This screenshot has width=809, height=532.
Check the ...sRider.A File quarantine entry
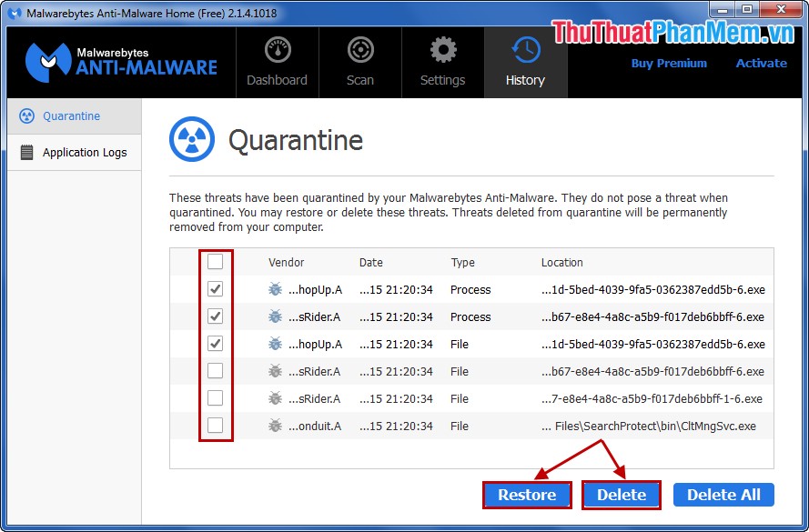[x=216, y=371]
